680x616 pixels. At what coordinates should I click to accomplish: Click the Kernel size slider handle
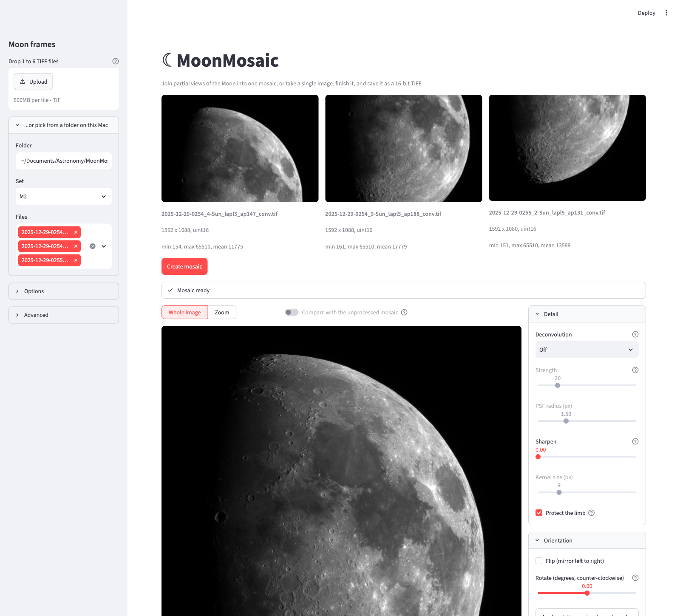click(559, 492)
